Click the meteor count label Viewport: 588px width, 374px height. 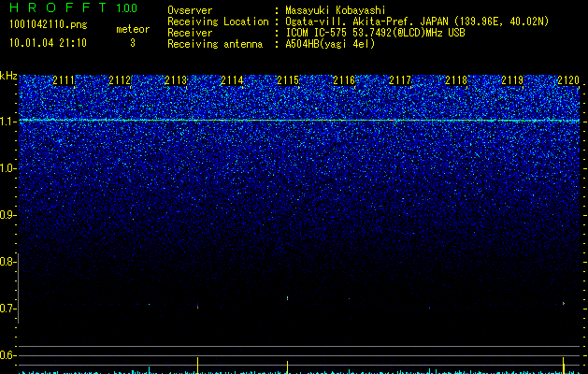(133, 29)
